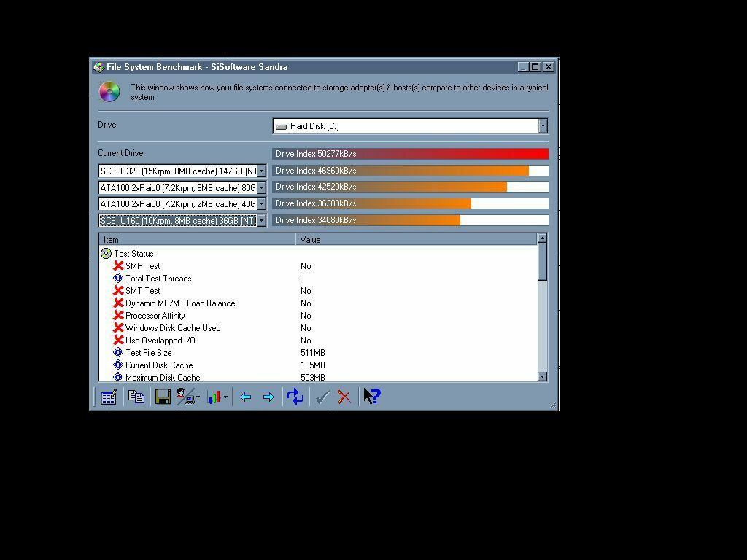Select the Total Test Threads row text
Viewport: 747px width, 560px height.
[x=158, y=279]
